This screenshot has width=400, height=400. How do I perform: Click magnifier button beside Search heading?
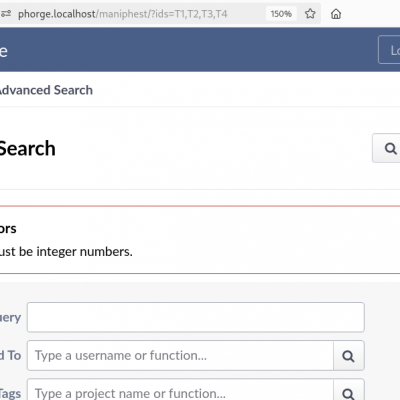[386, 148]
